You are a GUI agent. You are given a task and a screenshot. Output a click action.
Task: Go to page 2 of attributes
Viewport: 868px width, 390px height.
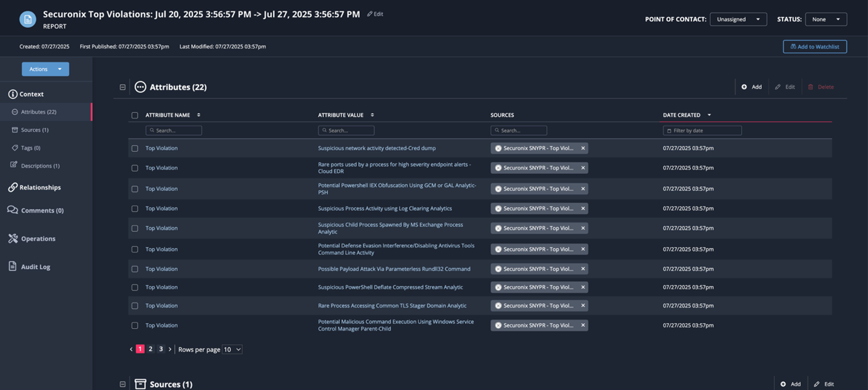pyautogui.click(x=151, y=349)
